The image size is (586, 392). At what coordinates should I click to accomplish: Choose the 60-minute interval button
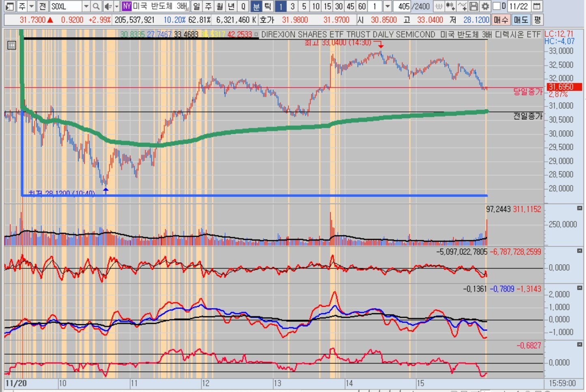(362, 6)
